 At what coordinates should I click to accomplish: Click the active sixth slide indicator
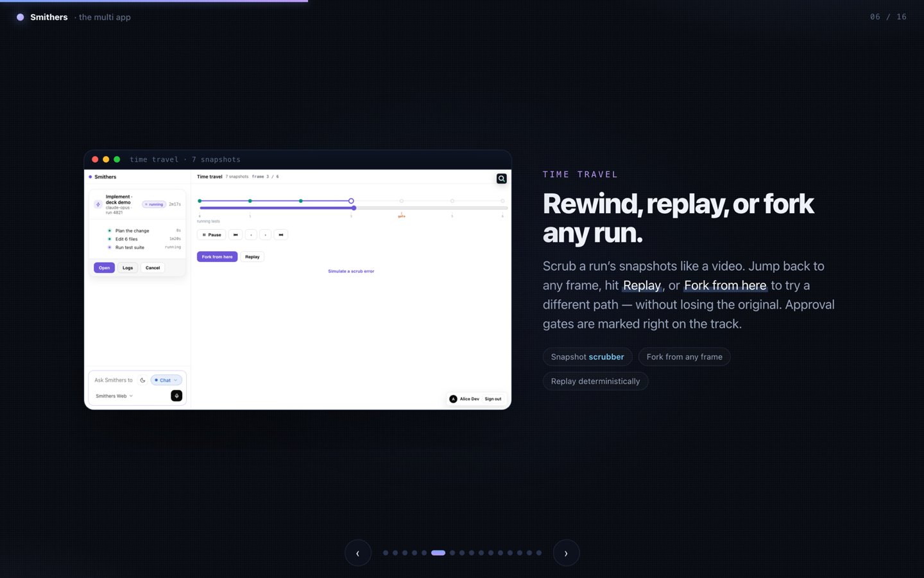point(438,553)
